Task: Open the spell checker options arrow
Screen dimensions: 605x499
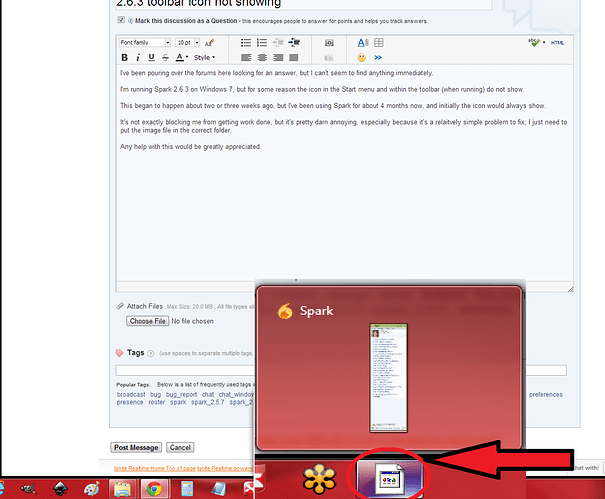Action: (544, 42)
